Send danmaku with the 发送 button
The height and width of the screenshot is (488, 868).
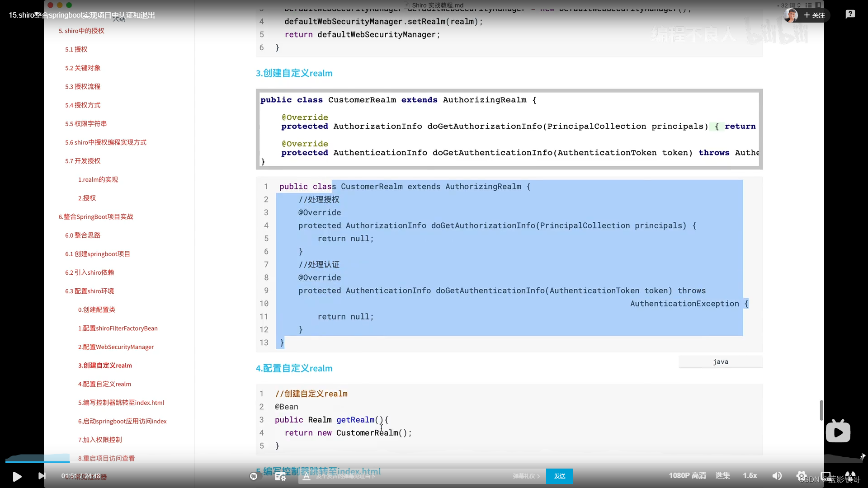click(x=560, y=476)
